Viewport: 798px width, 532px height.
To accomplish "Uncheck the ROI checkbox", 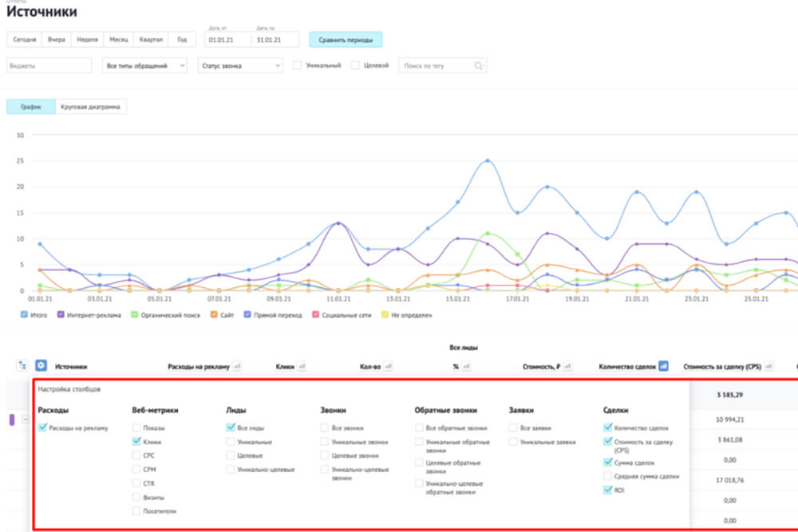I will click(607, 490).
